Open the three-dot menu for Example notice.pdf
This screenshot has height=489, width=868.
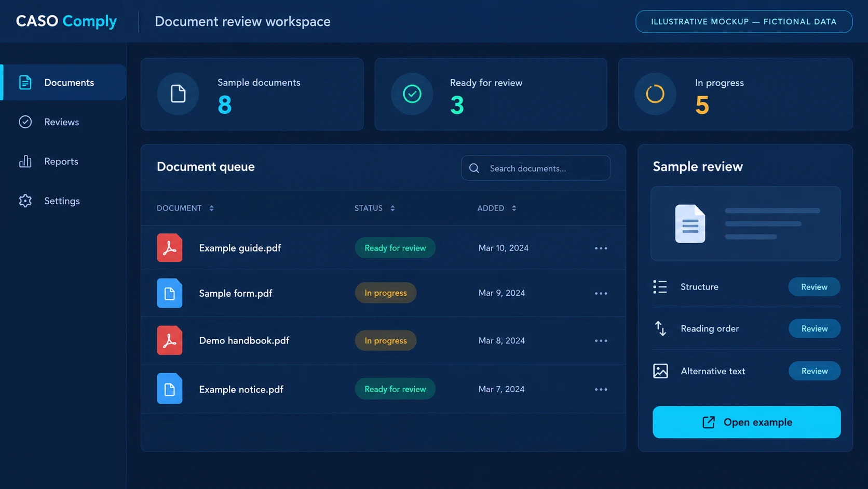coord(601,390)
